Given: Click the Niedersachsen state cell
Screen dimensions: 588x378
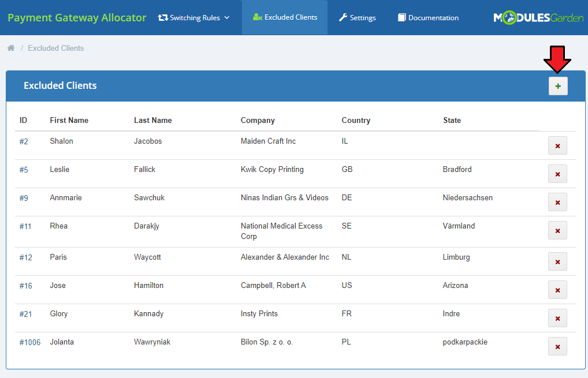Looking at the screenshot, I should click(x=468, y=197).
